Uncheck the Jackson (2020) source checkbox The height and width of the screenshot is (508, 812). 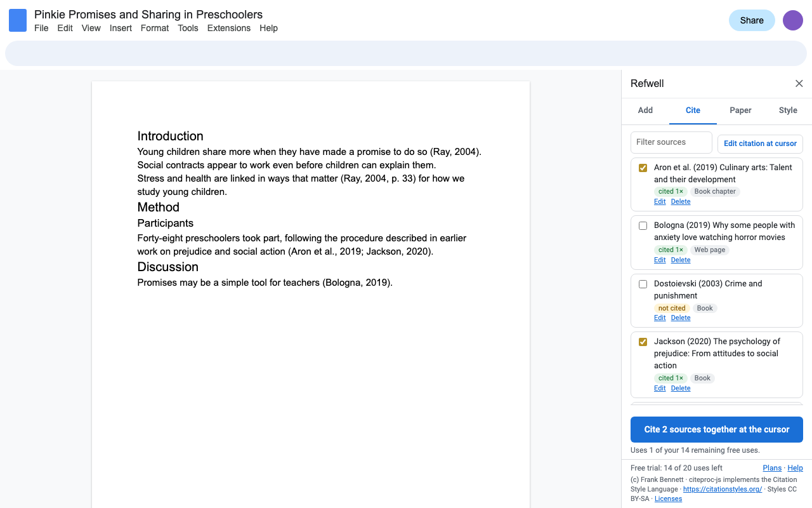click(643, 342)
